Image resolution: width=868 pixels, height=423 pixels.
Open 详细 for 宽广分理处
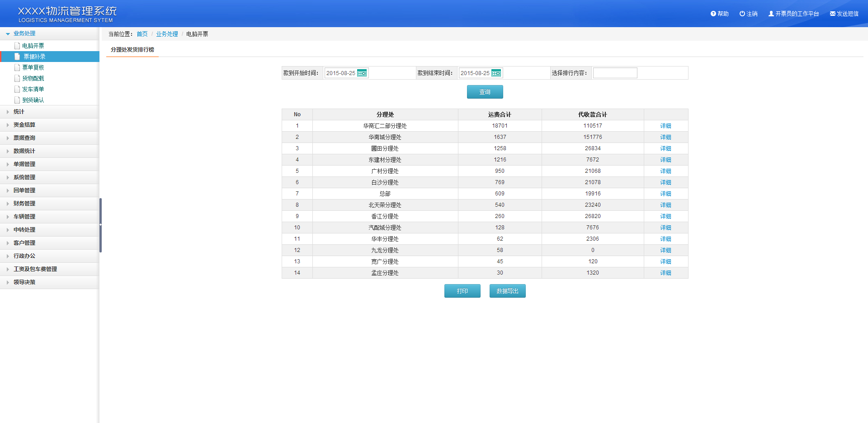point(665,261)
